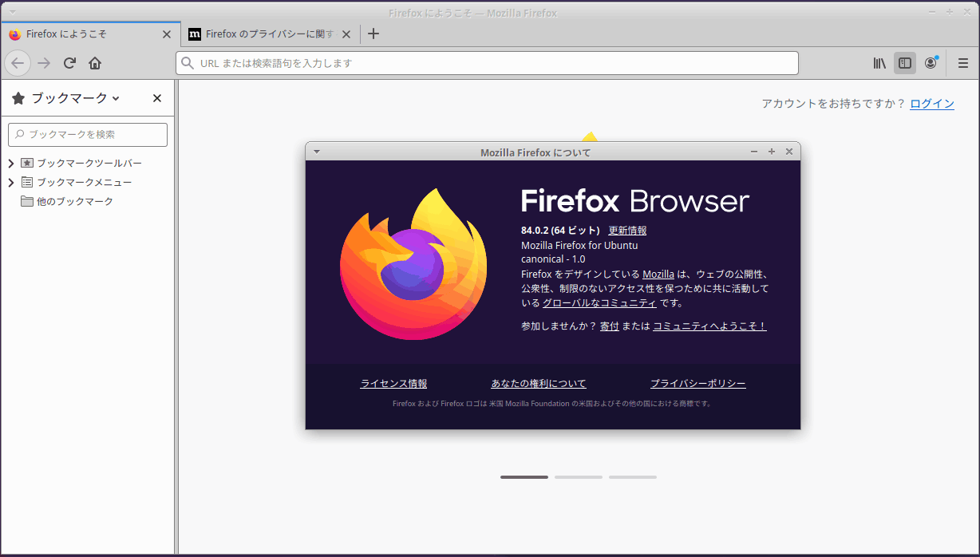Select the third welcome page indicator
The height and width of the screenshot is (557, 980).
(633, 477)
